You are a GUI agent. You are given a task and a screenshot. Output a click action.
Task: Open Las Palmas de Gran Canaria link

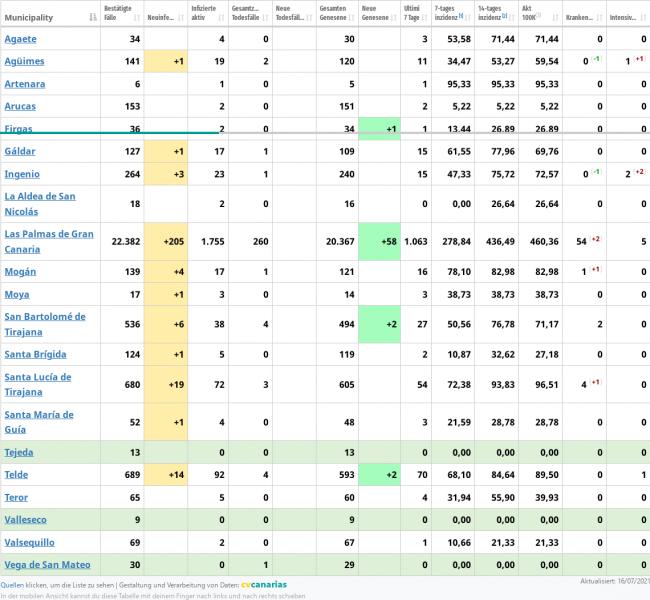pos(49,241)
